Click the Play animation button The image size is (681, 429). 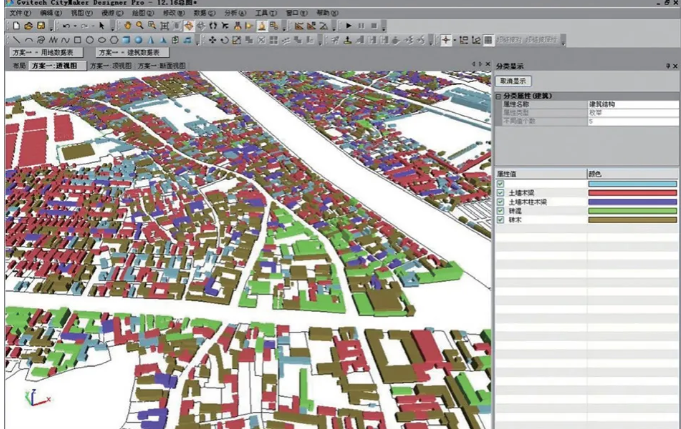click(348, 26)
